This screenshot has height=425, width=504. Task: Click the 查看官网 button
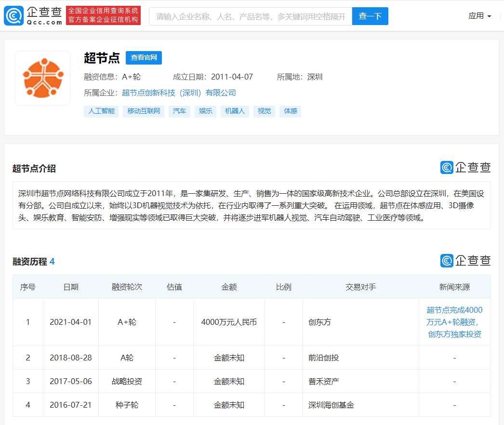(144, 57)
